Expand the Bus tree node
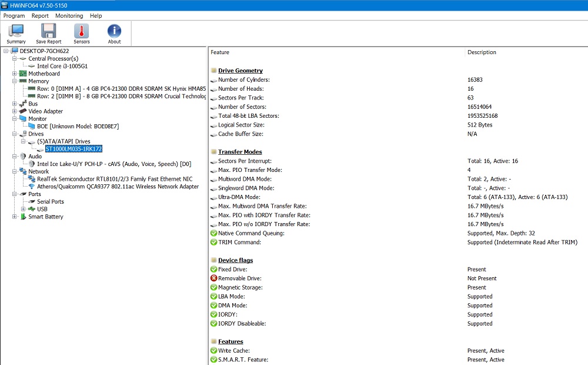The height and width of the screenshot is (365, 588). [x=14, y=103]
